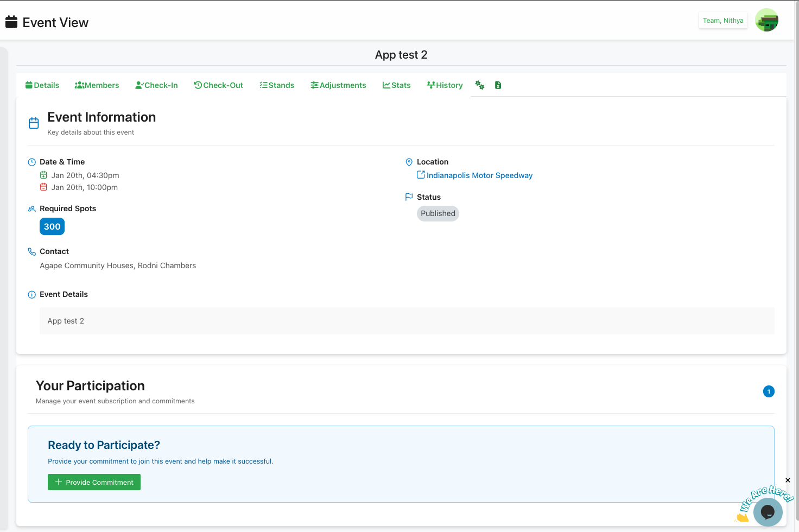Click the calendar icon beside Event Information
This screenshot has height=532, width=799.
[x=34, y=123]
